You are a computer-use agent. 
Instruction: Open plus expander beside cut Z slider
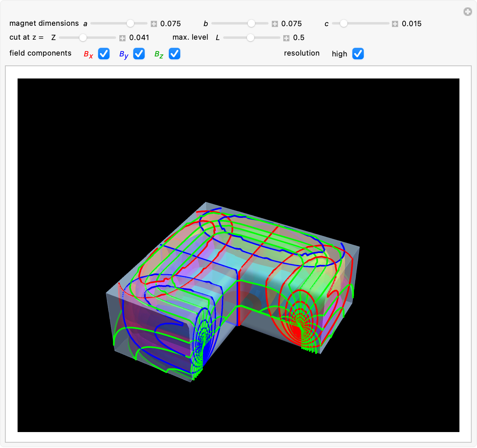pos(122,38)
